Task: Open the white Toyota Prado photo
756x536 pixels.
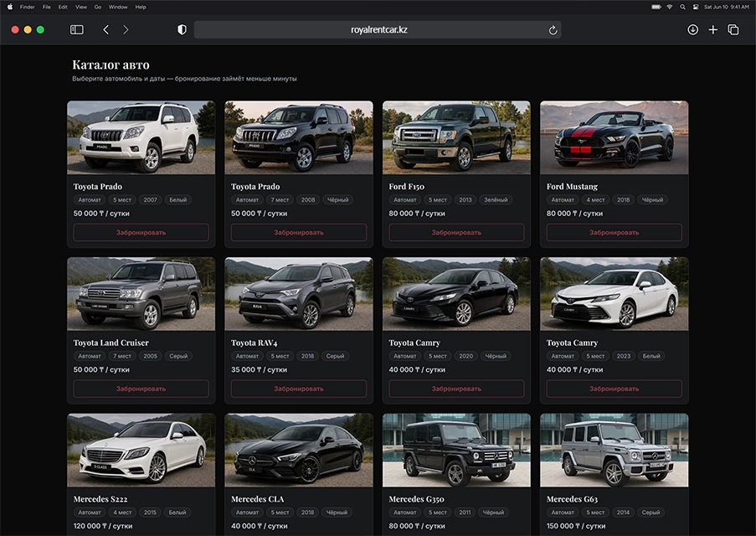Action: [x=141, y=137]
